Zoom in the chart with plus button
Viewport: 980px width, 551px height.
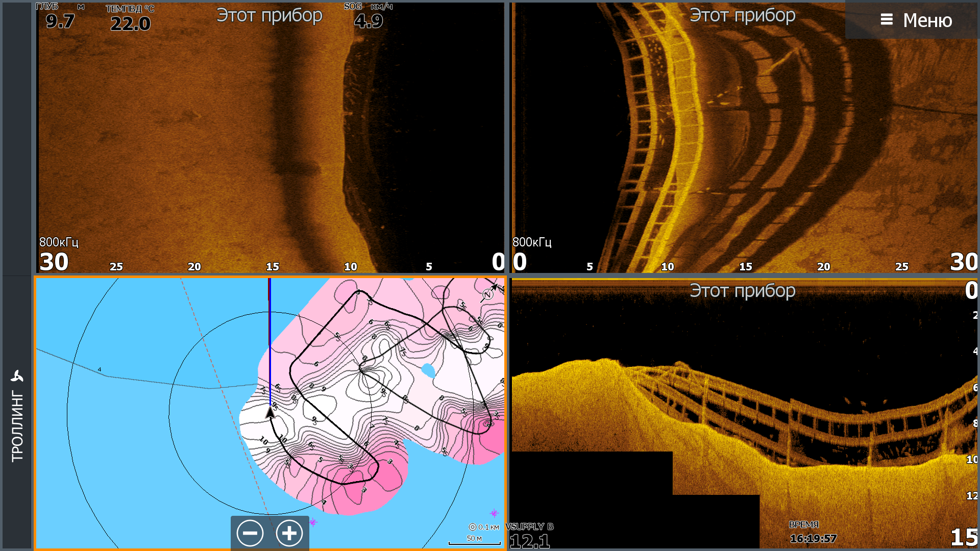tap(289, 533)
